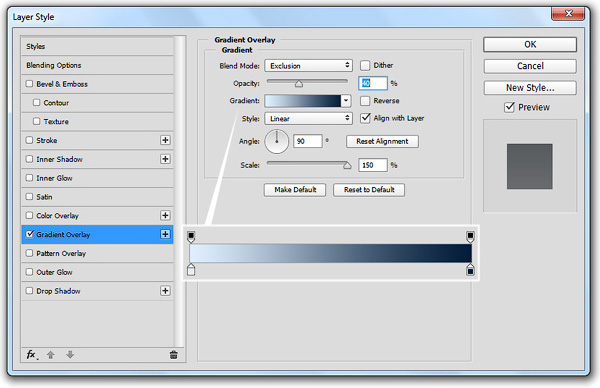Click the Make Default button

click(295, 190)
